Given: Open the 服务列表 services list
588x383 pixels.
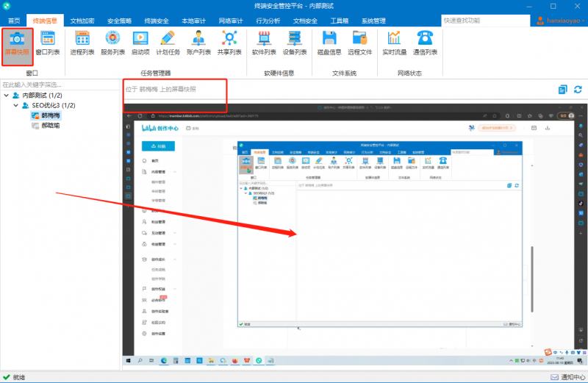Looking at the screenshot, I should point(112,43).
